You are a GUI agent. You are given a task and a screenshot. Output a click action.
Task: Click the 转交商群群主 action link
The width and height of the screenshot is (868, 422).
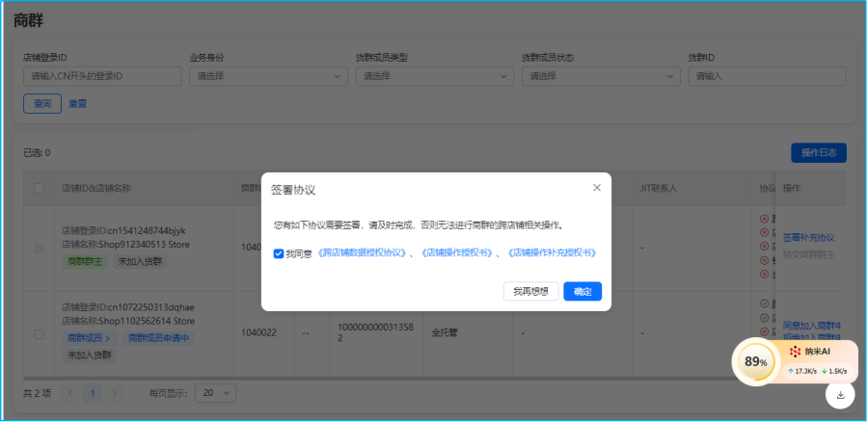809,255
